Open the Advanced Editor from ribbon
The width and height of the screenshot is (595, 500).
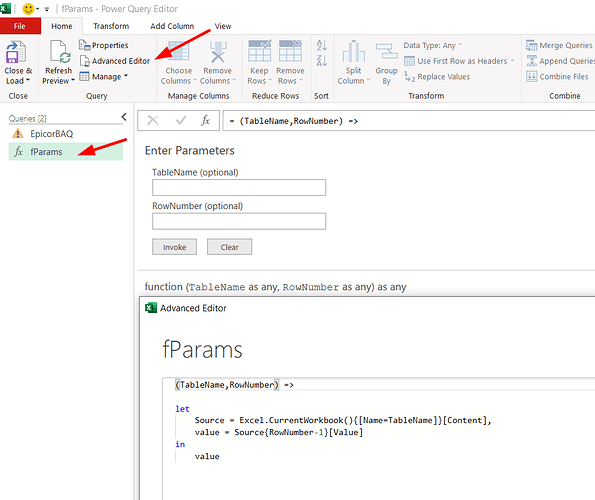point(115,61)
